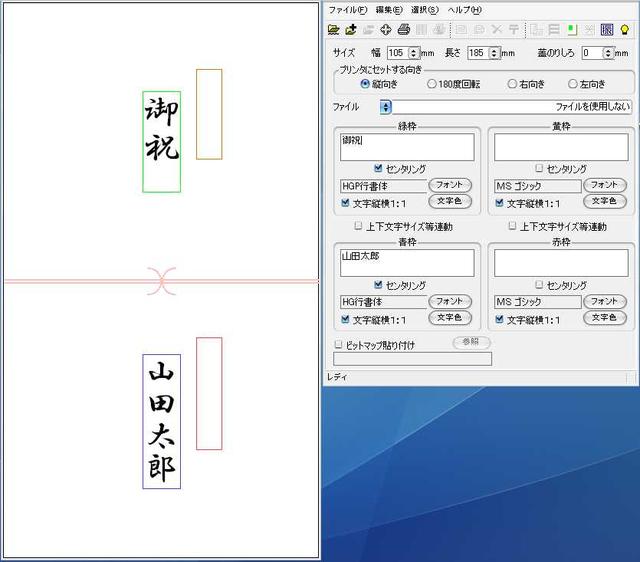Click the printer icon in toolbar
640x562 pixels.
pyautogui.click(x=402, y=29)
